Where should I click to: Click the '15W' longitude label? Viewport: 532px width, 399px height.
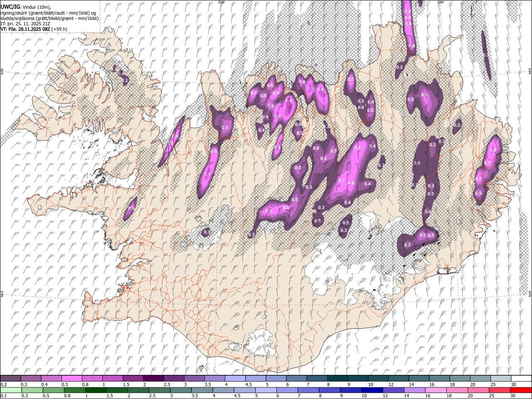click(441, 2)
